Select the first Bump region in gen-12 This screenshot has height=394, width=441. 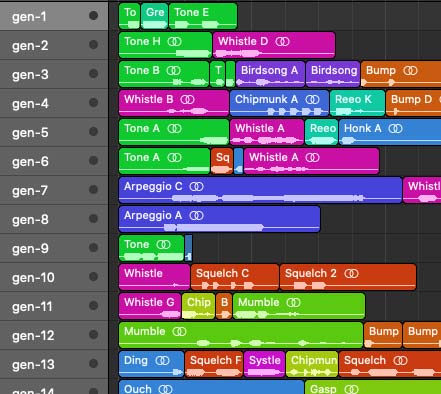[x=383, y=335]
